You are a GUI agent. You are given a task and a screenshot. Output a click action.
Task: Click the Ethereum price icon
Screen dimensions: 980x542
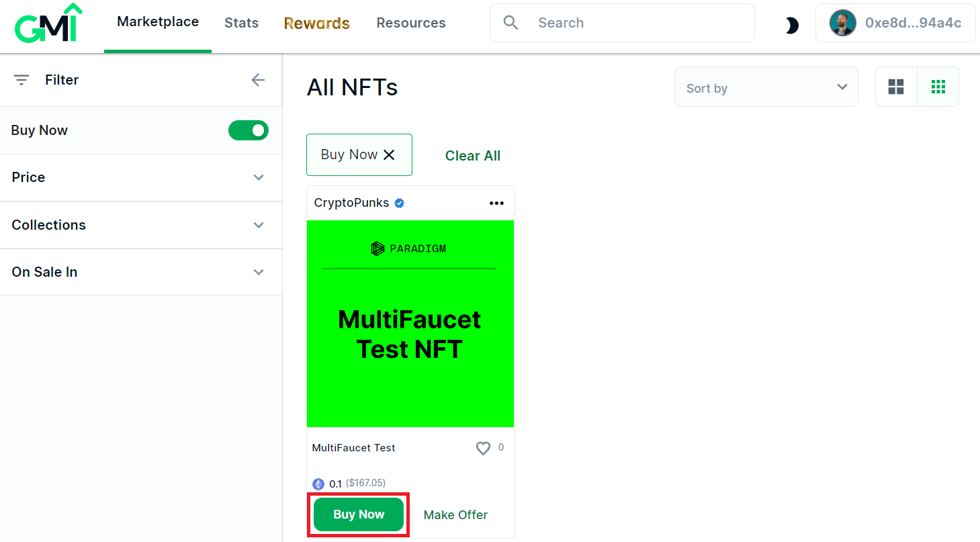pos(318,484)
